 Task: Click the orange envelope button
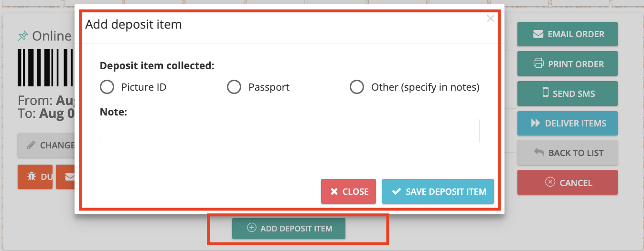click(x=65, y=177)
